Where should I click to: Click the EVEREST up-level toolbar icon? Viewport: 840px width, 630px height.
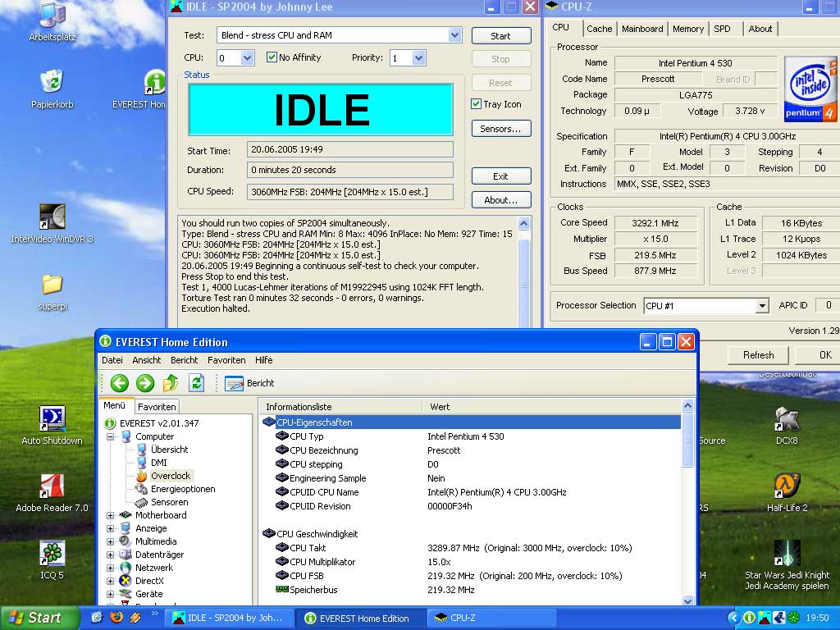[171, 383]
